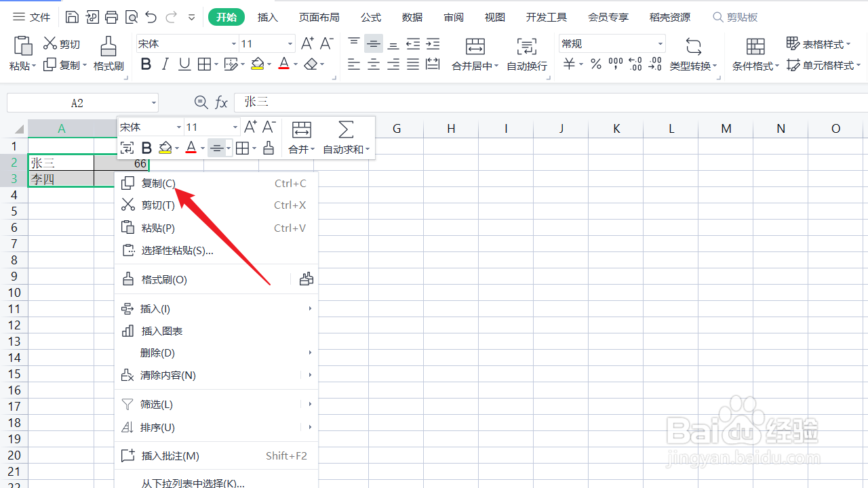Expand Type Conversion (类型转换) dropdown
Screen dimensions: 868x488
tap(715, 66)
